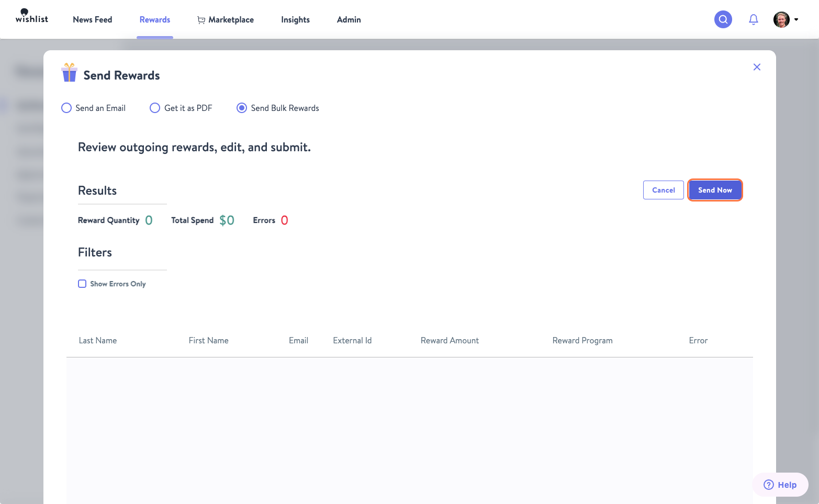The height and width of the screenshot is (504, 819).
Task: Open the search icon button
Action: (723, 19)
